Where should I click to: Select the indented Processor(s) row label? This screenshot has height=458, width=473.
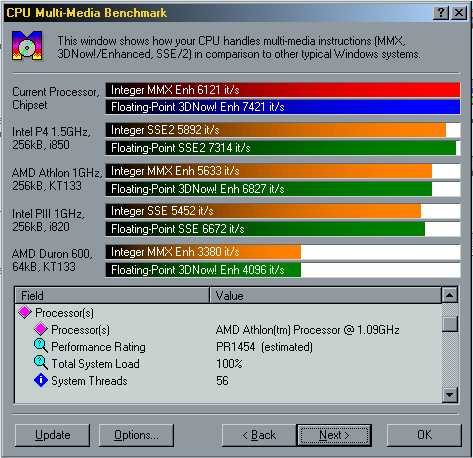pos(80,330)
